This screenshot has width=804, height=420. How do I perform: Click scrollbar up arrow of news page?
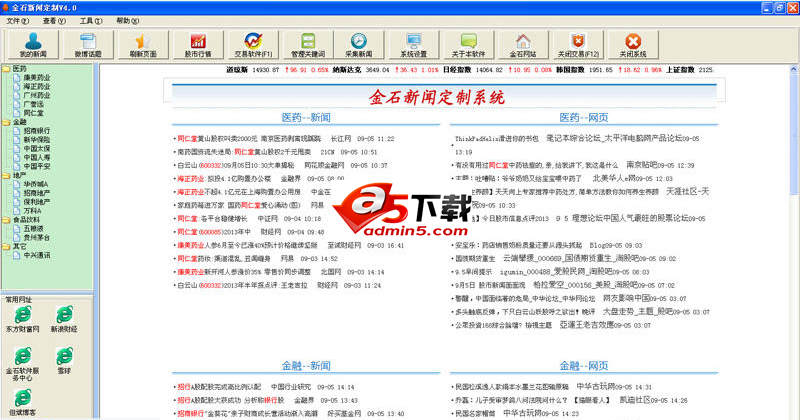pyautogui.click(x=794, y=69)
